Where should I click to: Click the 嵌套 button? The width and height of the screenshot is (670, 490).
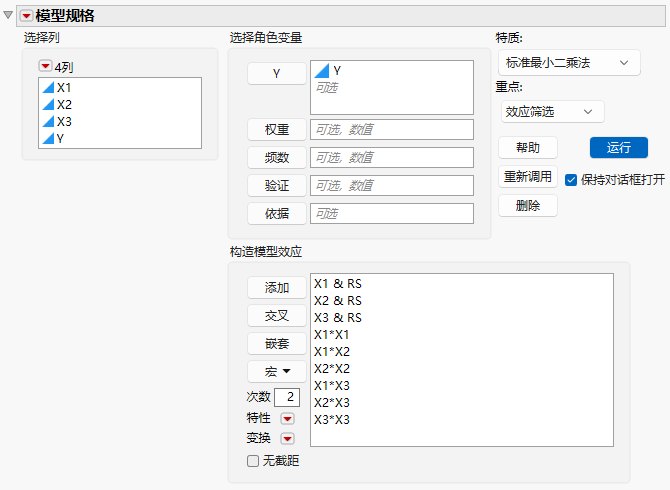[276, 343]
